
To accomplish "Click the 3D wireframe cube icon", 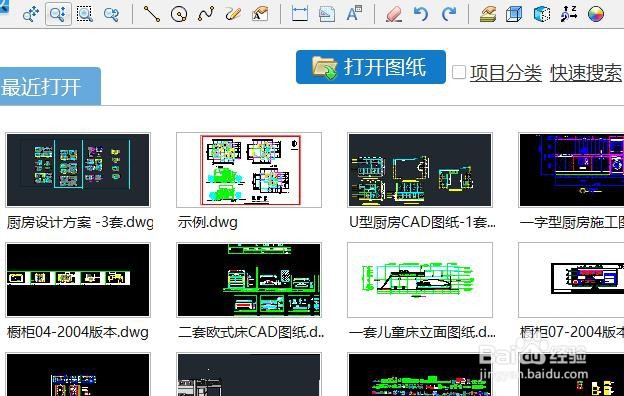I will click(514, 14).
